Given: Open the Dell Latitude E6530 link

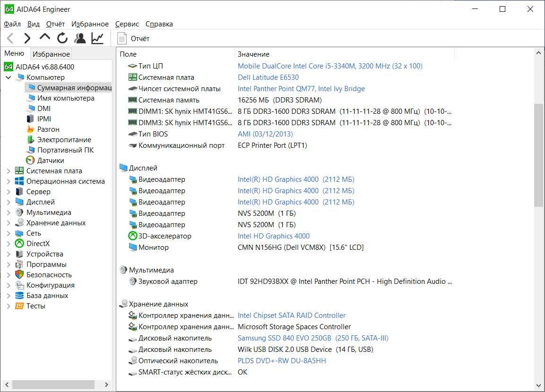Looking at the screenshot, I should coord(268,77).
